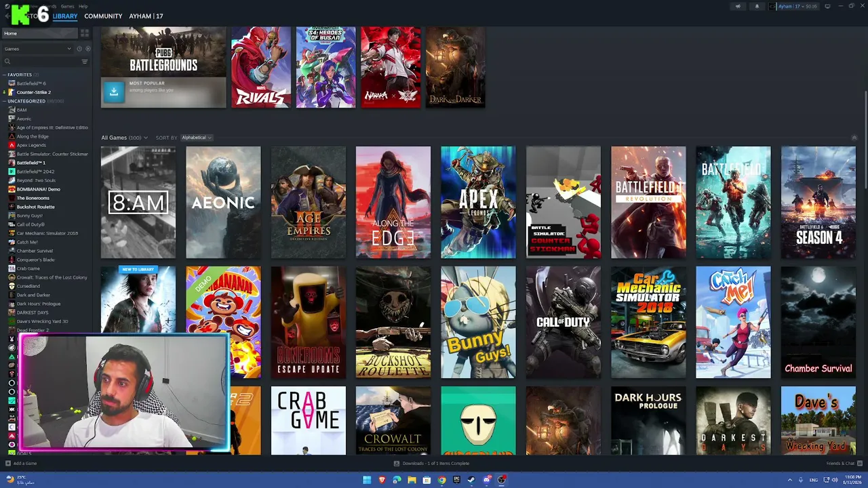The height and width of the screenshot is (488, 868).
Task: Click the Steam taskbar icon
Action: point(471,480)
